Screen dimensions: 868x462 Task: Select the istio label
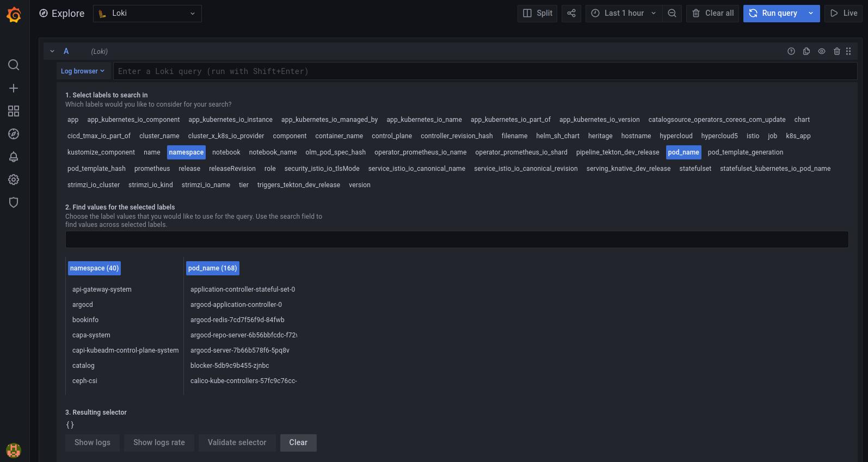pyautogui.click(x=753, y=136)
